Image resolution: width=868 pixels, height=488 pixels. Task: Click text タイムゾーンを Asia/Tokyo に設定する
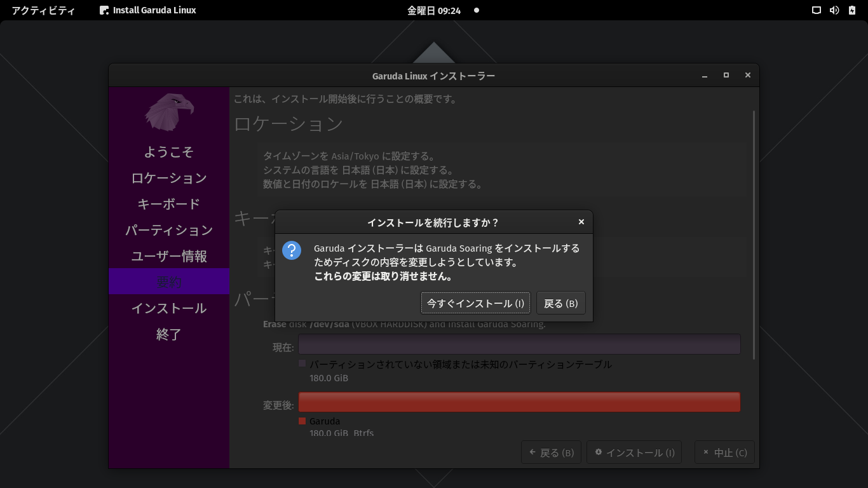coord(349,156)
